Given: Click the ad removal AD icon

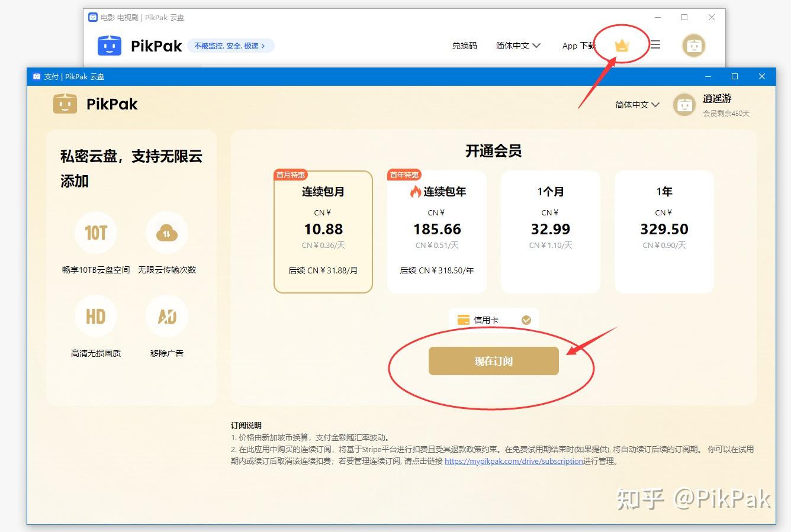Looking at the screenshot, I should (x=166, y=316).
